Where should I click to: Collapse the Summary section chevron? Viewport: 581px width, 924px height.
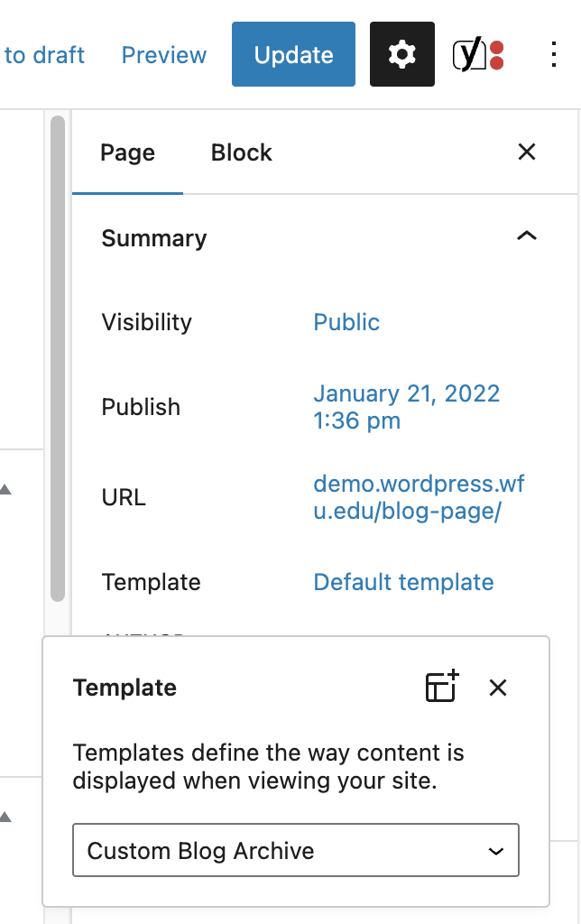pos(526,236)
